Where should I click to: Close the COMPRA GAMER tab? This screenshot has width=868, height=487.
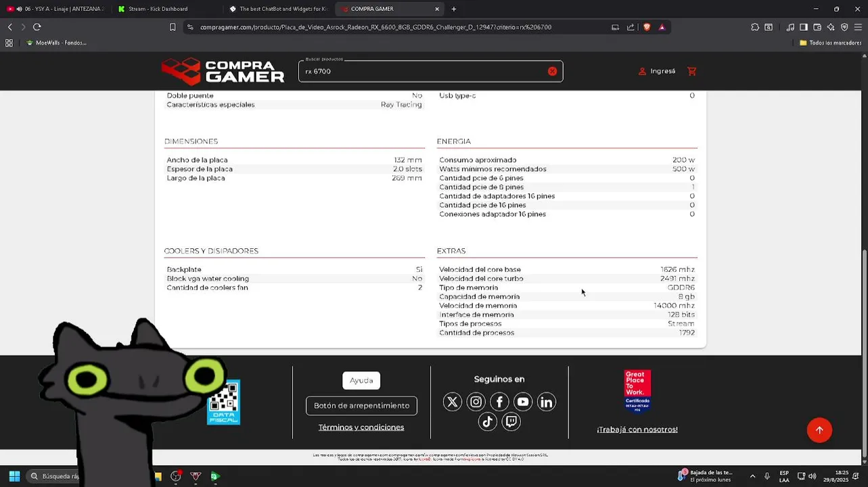pyautogui.click(x=437, y=9)
